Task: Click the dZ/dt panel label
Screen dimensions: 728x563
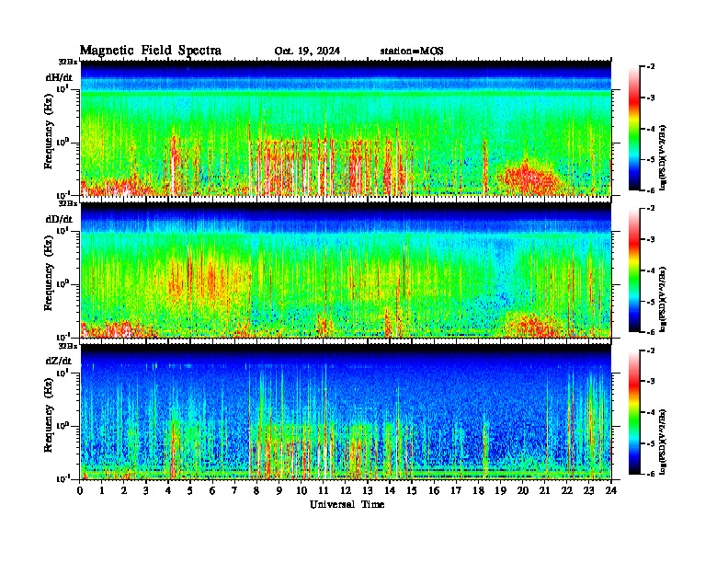Action: coord(59,361)
